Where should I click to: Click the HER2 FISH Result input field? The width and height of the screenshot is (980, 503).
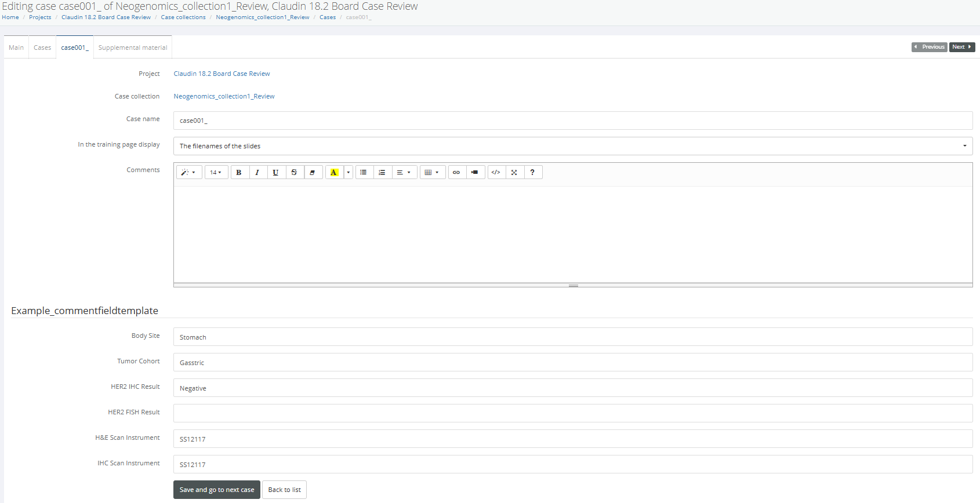[x=572, y=413]
